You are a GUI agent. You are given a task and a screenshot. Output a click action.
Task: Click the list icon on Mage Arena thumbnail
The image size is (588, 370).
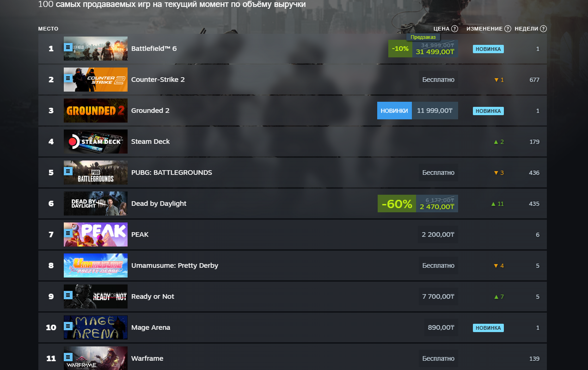[x=68, y=326]
